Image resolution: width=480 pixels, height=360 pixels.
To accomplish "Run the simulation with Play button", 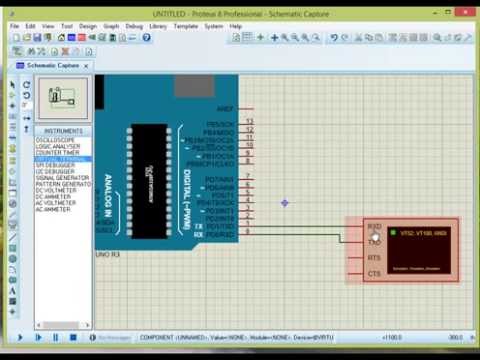I will click(x=20, y=338).
